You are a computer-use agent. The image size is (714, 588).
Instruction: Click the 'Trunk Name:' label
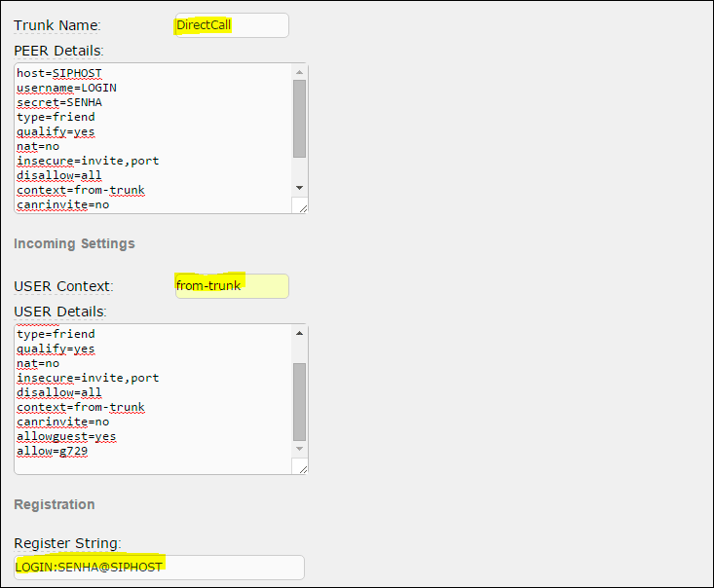56,25
